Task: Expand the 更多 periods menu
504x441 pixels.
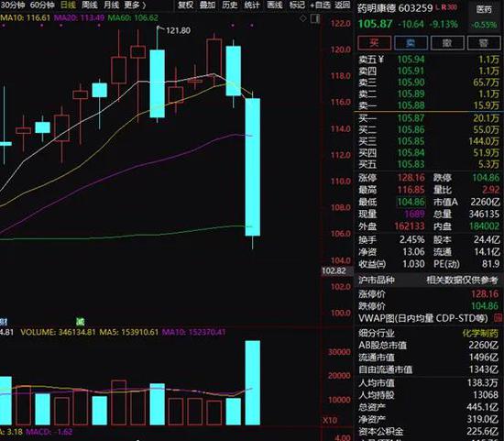Action: pos(135,6)
